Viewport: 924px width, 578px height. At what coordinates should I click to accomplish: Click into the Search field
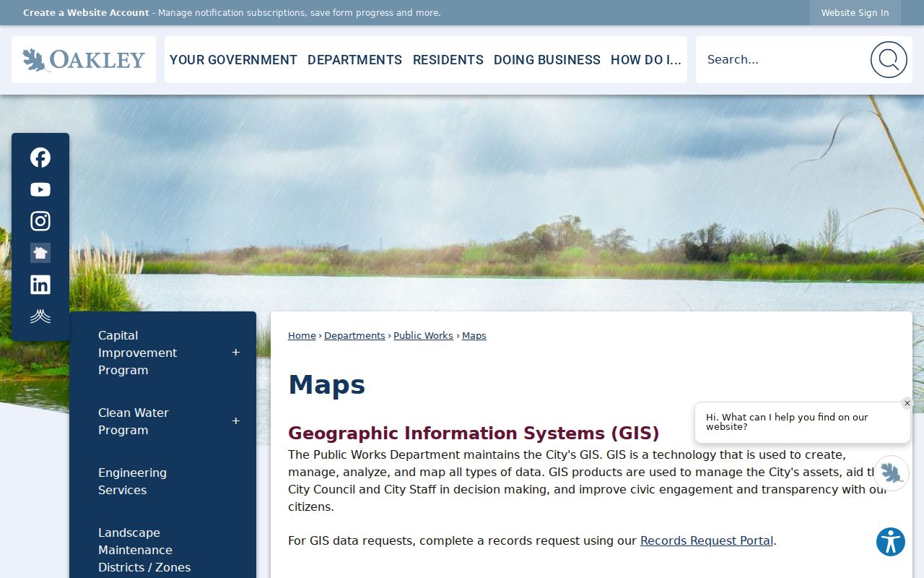pos(783,59)
